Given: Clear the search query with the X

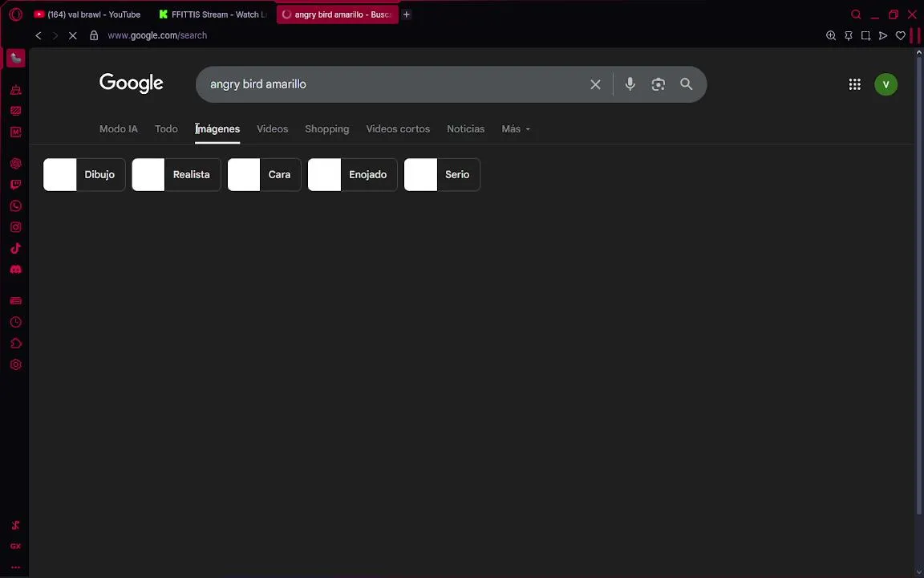Looking at the screenshot, I should click(595, 84).
